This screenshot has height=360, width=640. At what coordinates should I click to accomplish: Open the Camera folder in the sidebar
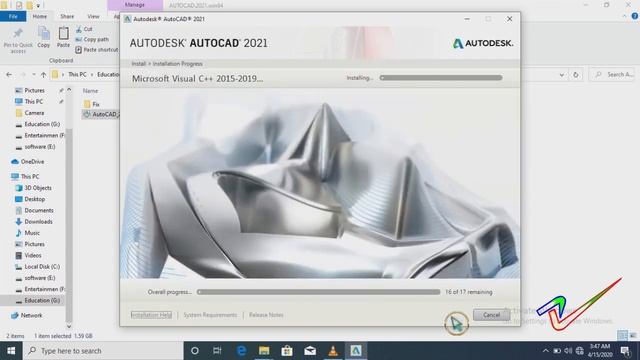click(x=34, y=113)
